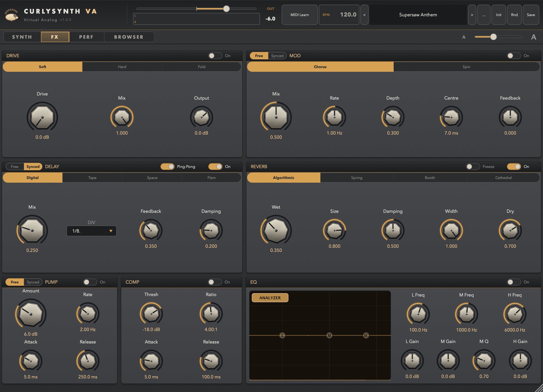Click the Supersaw Anthem preset name

pyautogui.click(x=418, y=15)
